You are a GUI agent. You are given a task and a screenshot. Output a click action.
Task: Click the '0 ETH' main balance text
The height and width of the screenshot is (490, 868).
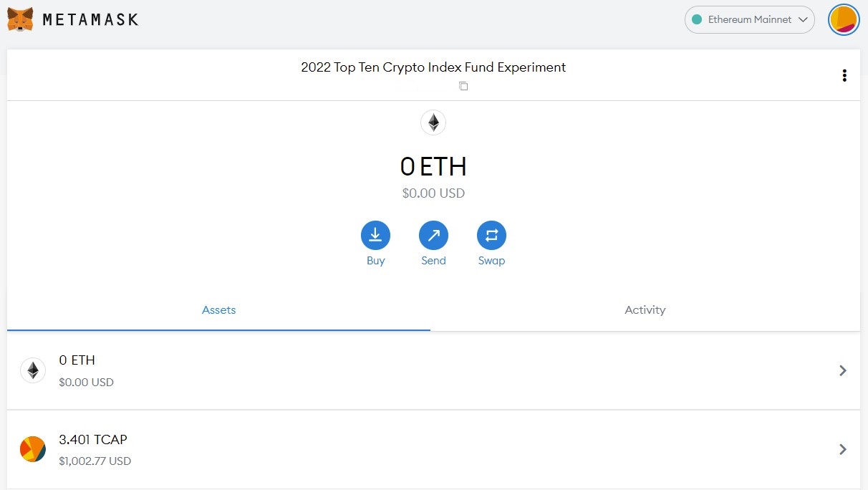433,167
